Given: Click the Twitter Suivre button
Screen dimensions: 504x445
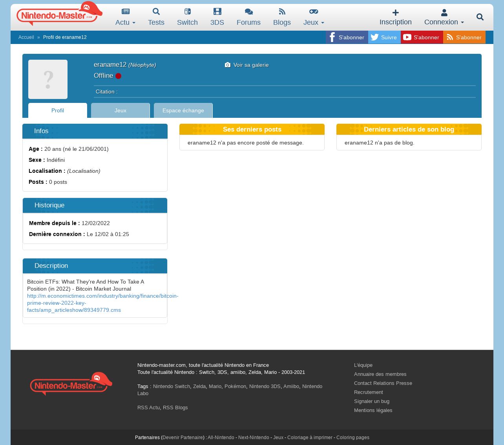Looking at the screenshot, I should [384, 37].
